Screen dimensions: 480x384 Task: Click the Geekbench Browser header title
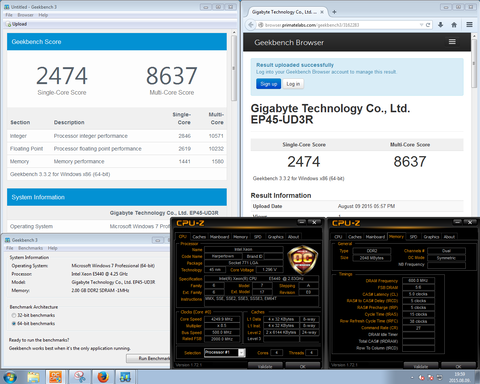tap(289, 42)
